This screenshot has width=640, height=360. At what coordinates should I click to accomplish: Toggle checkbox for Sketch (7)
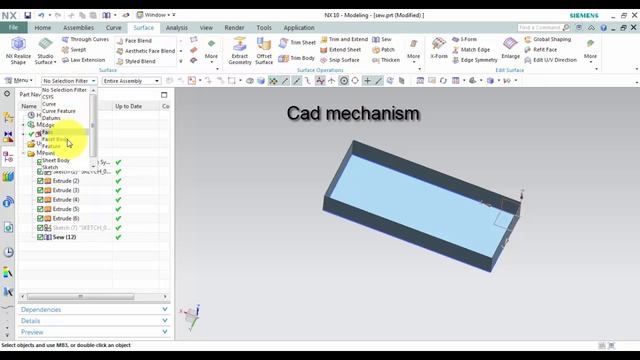pyautogui.click(x=40, y=228)
